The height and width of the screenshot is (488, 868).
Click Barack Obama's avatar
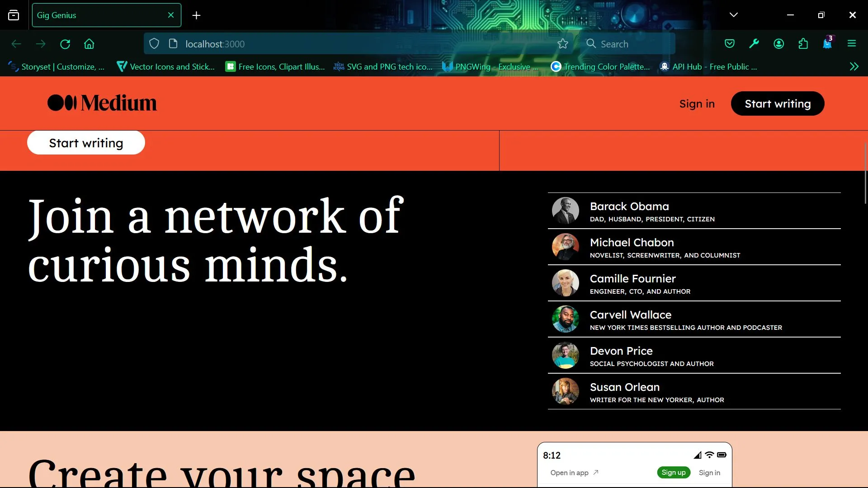coord(565,211)
